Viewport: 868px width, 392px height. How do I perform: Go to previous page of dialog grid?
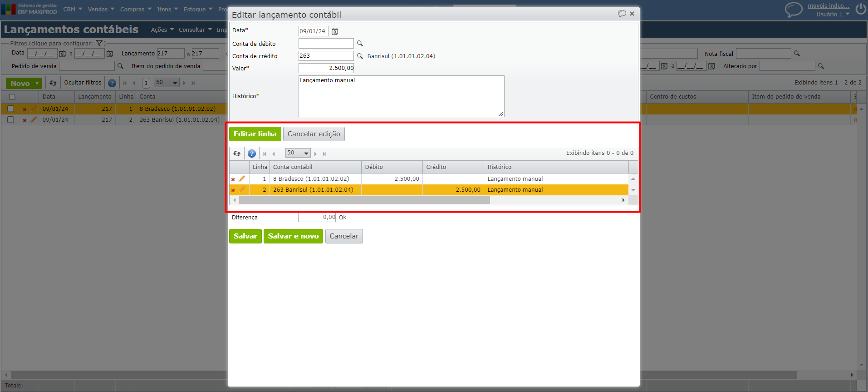pyautogui.click(x=274, y=154)
